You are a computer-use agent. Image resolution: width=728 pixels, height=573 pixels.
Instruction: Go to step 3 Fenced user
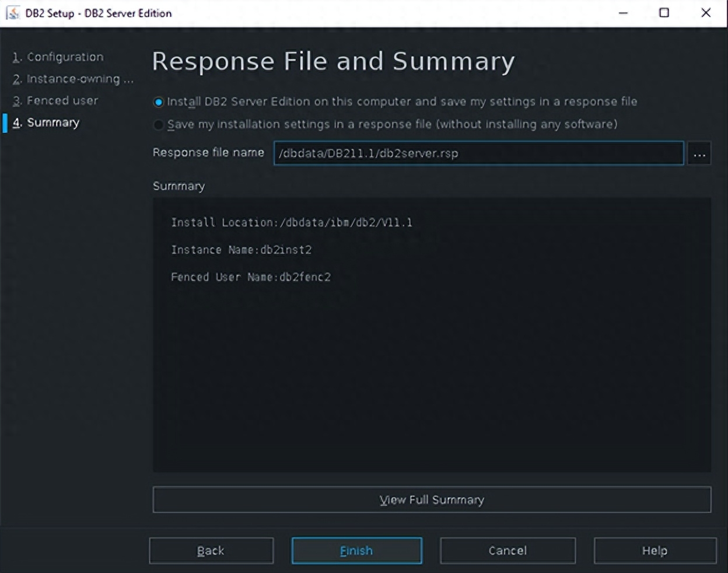point(55,100)
